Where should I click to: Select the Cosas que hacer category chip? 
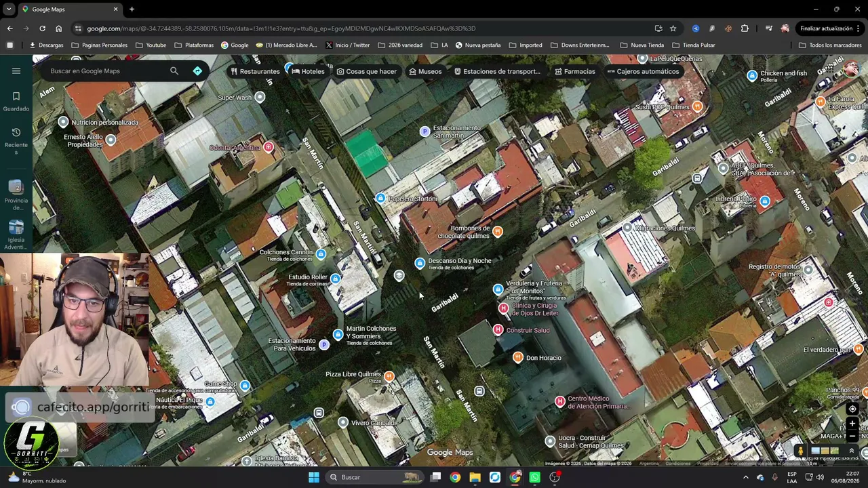[367, 71]
